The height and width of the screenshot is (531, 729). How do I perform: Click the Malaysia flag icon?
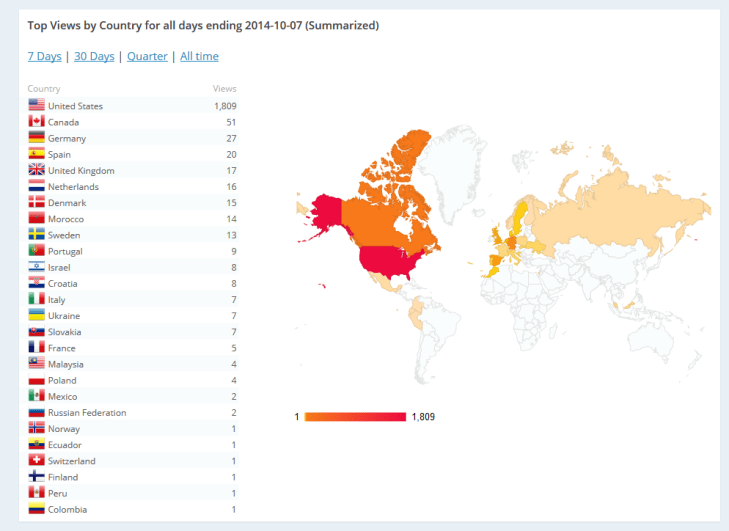coord(36,363)
